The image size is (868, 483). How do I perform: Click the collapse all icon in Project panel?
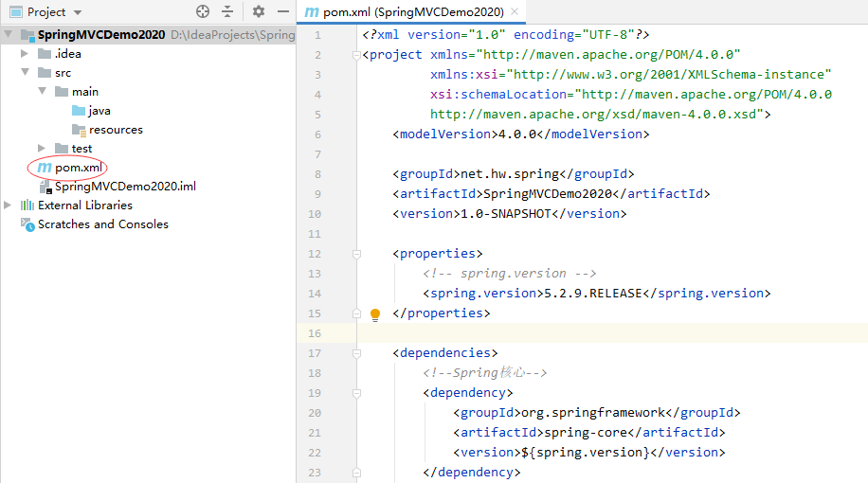(x=227, y=11)
